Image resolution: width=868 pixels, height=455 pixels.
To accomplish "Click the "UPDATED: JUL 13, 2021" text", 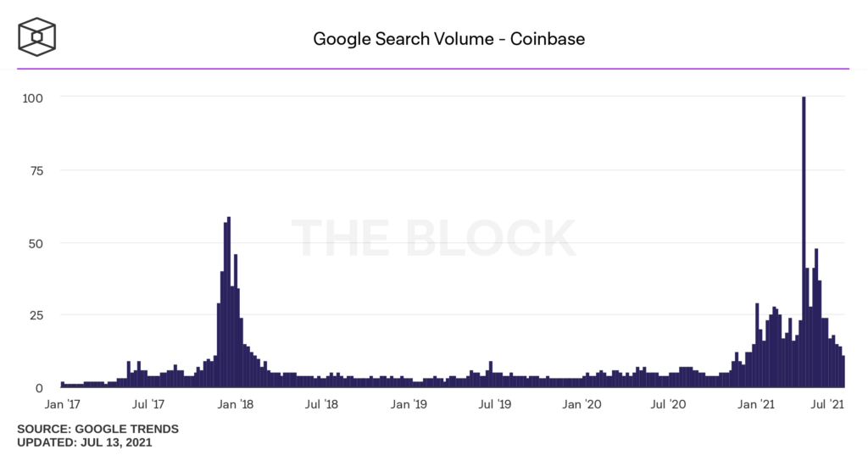I will point(85,442).
